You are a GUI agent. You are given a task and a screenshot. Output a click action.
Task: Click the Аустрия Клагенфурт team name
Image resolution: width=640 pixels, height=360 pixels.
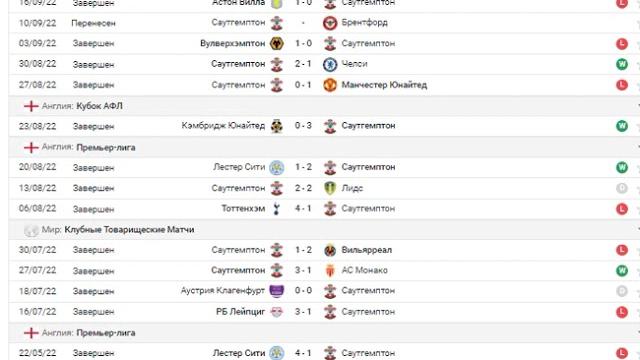(223, 291)
